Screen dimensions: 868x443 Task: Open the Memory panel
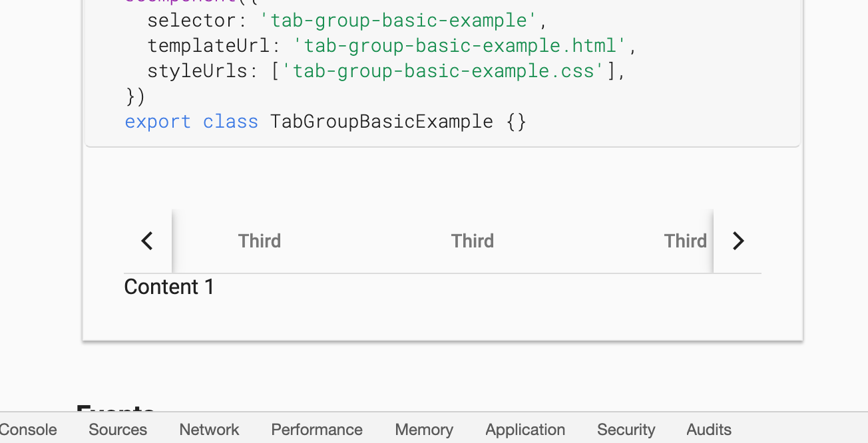point(423,430)
